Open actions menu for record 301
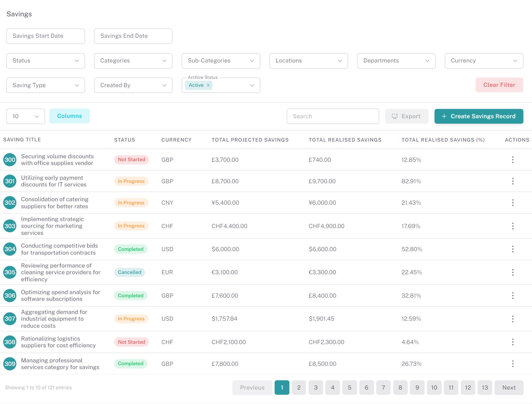Viewport: 532px width, 404px height. (513, 181)
